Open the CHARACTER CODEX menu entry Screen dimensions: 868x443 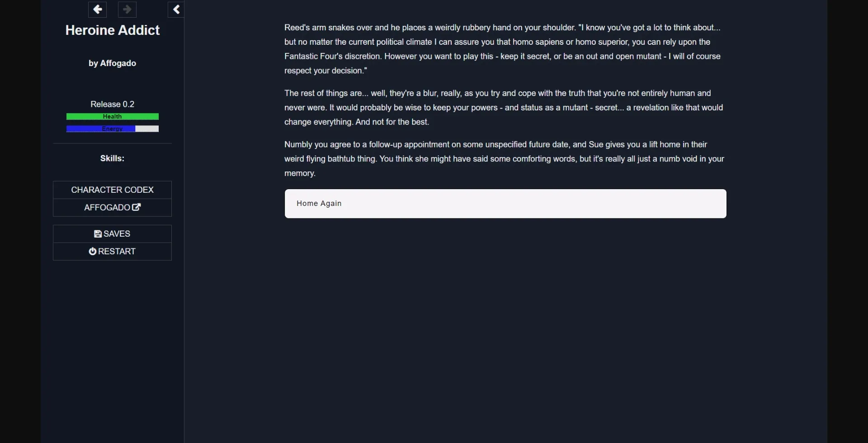click(112, 190)
